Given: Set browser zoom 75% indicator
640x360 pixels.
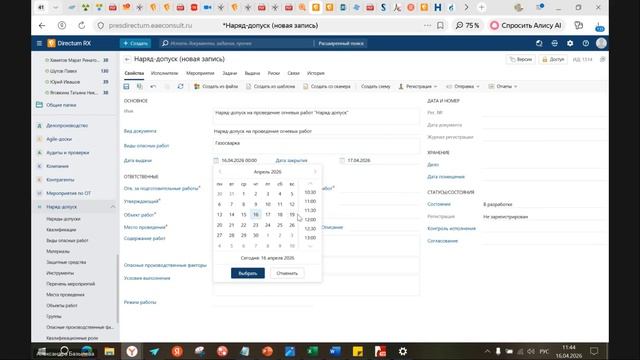Looking at the screenshot, I should 467,25.
